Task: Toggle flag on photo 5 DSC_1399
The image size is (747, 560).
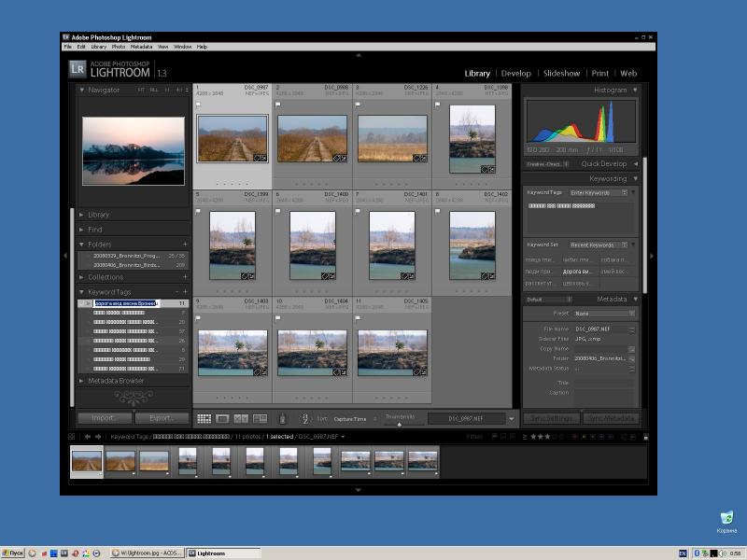Action: (x=198, y=212)
